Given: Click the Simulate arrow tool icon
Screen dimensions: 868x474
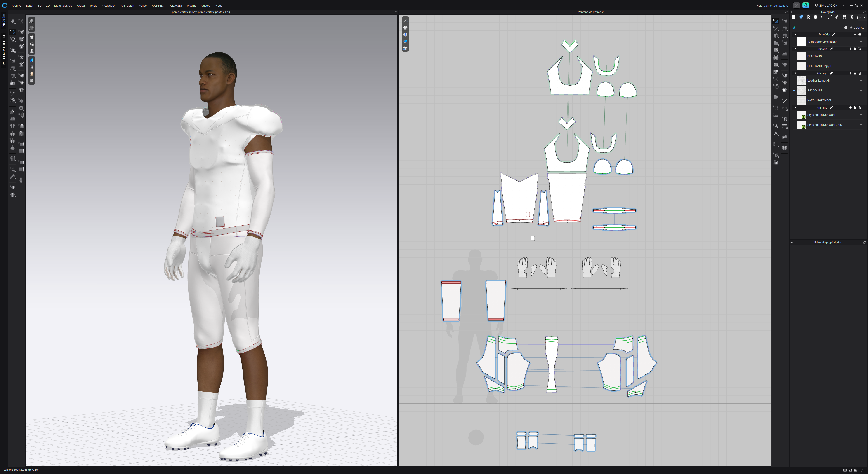Looking at the screenshot, I should pyautogui.click(x=12, y=21).
